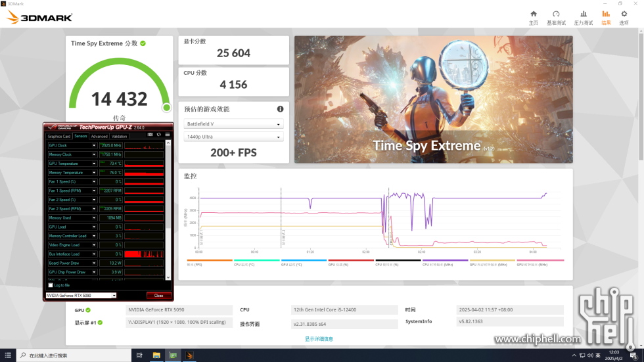Click the SystemInfo version v5.82.1363
The width and height of the screenshot is (644, 362).
(510, 322)
